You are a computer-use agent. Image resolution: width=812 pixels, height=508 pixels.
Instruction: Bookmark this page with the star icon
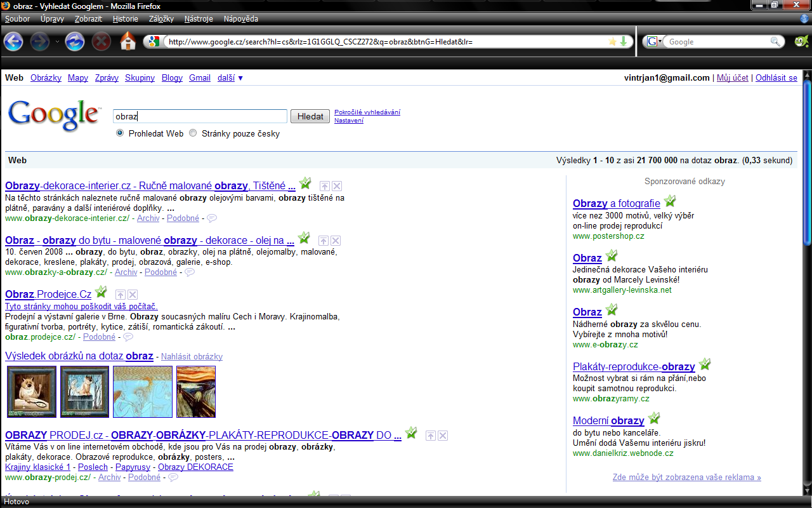pyautogui.click(x=612, y=41)
